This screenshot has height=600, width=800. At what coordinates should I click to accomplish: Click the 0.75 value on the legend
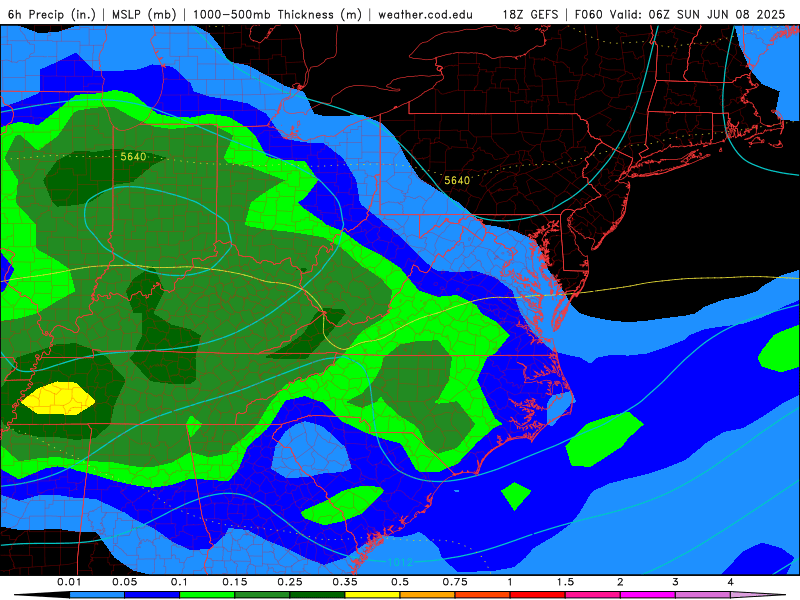tap(455, 582)
